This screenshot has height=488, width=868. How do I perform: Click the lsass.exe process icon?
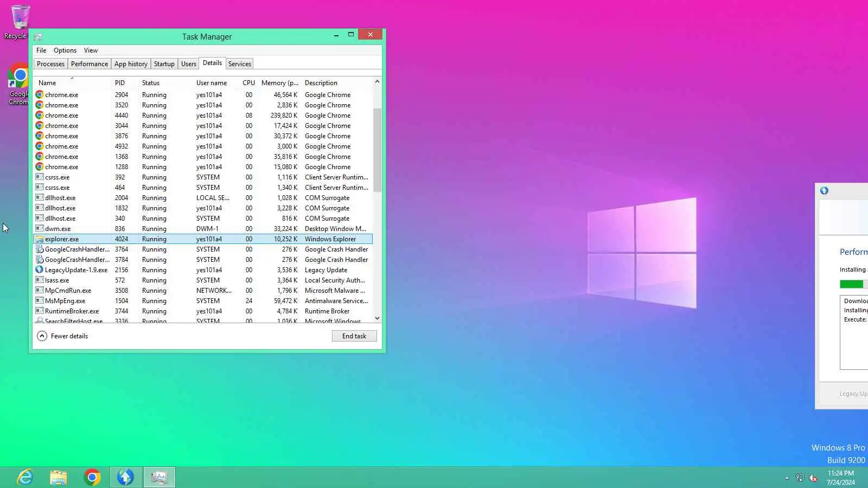[40, 280]
